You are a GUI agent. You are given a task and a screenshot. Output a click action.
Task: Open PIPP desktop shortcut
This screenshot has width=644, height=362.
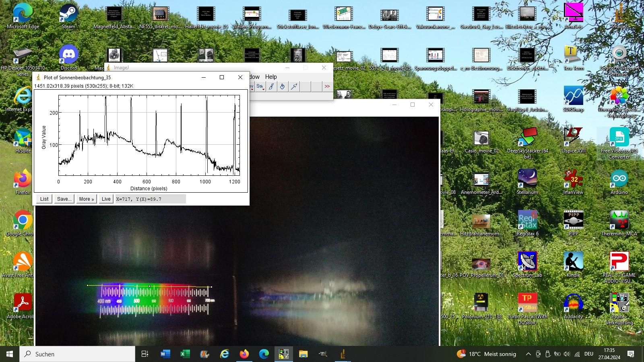coord(573,223)
